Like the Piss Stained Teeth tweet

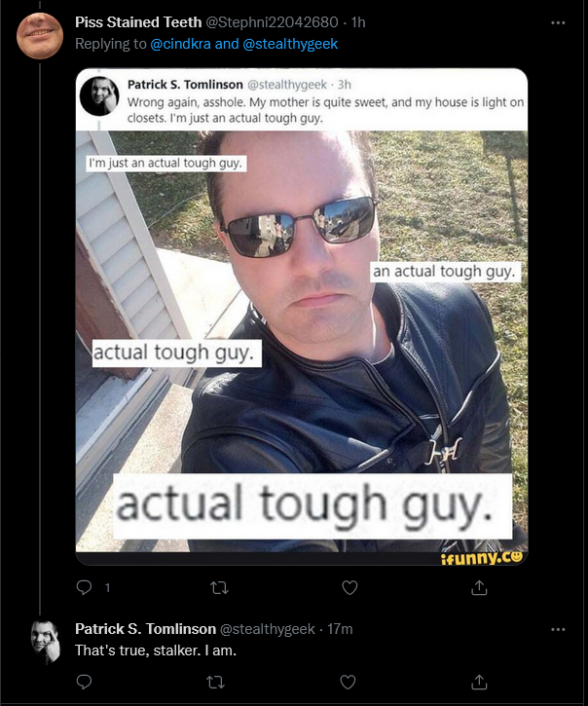click(x=349, y=587)
